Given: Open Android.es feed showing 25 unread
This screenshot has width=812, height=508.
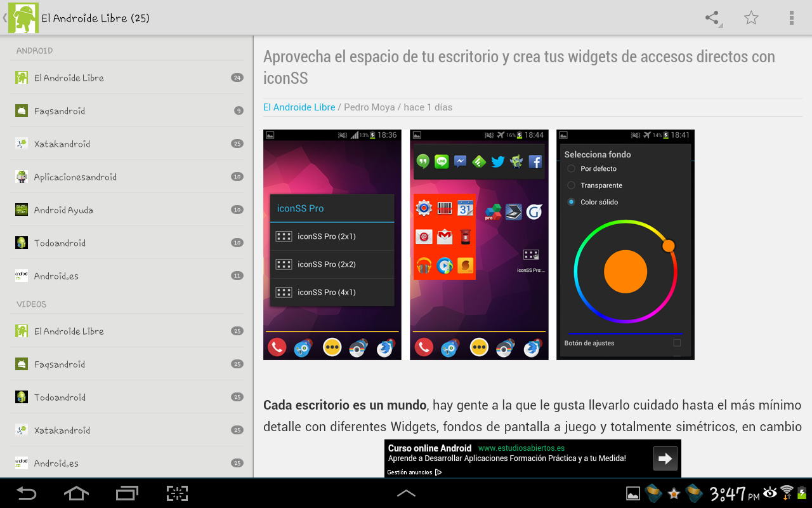Looking at the screenshot, I should click(127, 463).
